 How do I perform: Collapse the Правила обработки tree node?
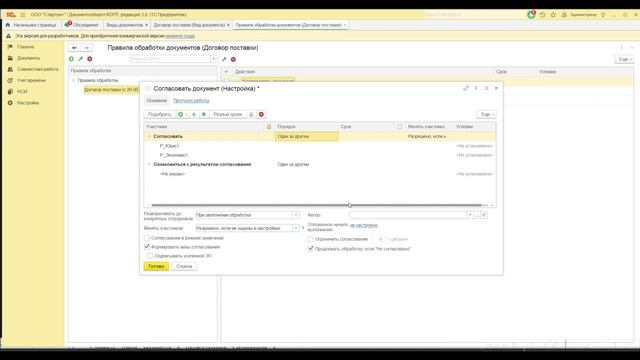click(74, 81)
